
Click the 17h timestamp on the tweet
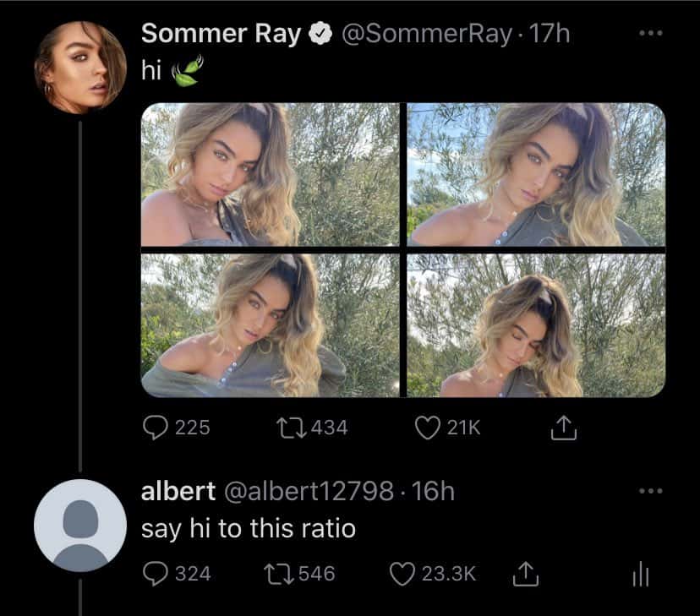pos(550,34)
